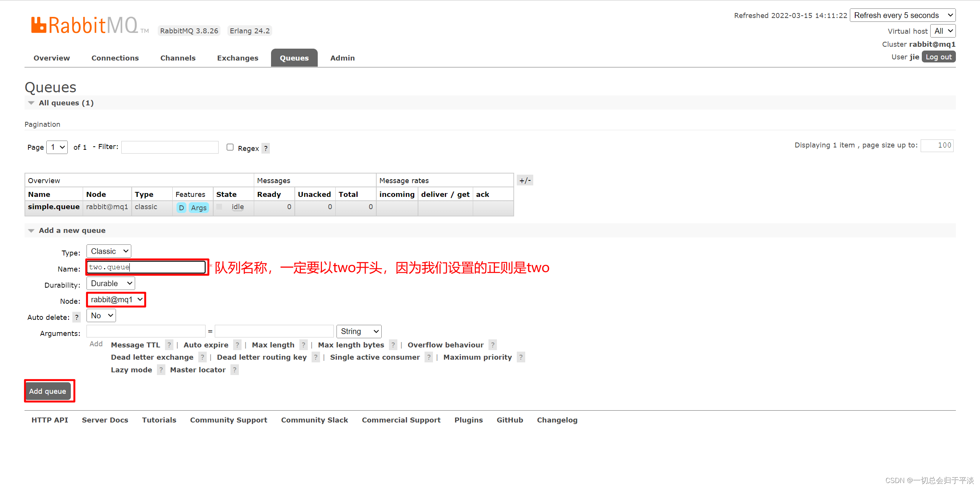
Task: Click the Add queue button
Action: click(48, 391)
